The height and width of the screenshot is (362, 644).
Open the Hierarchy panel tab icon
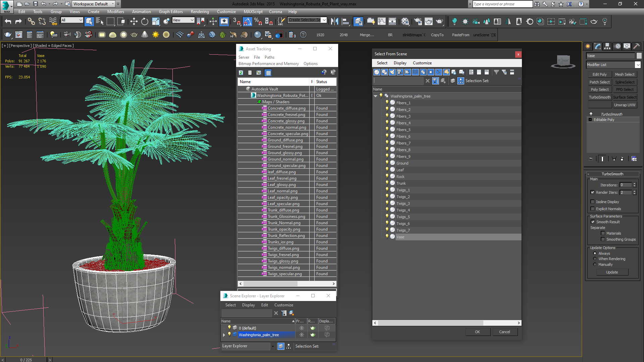click(x=607, y=46)
